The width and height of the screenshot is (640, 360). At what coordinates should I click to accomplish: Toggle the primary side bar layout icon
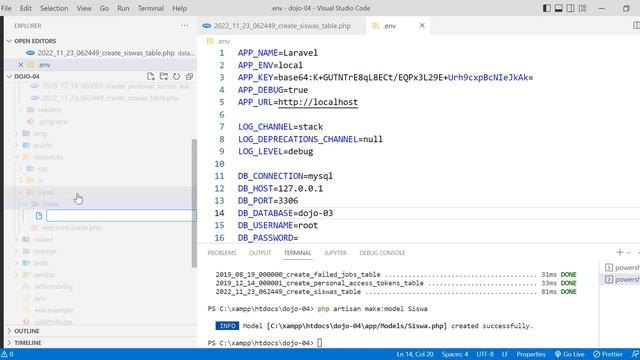(547, 8)
